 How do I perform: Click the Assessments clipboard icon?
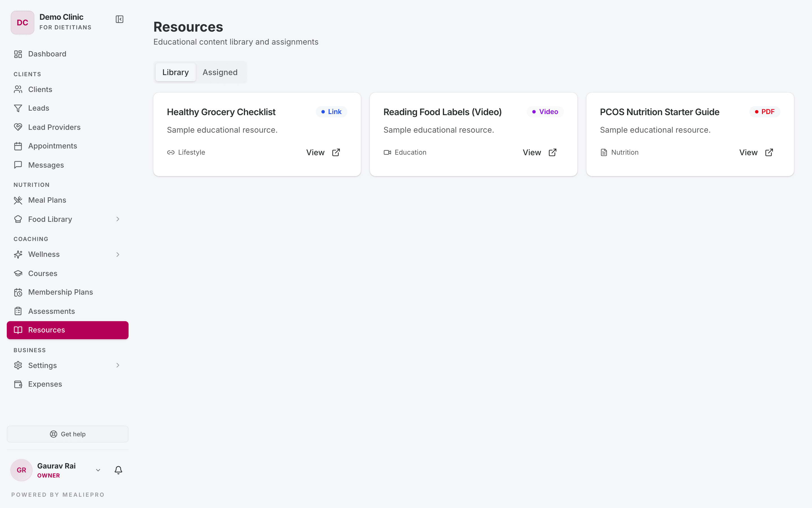tap(18, 311)
